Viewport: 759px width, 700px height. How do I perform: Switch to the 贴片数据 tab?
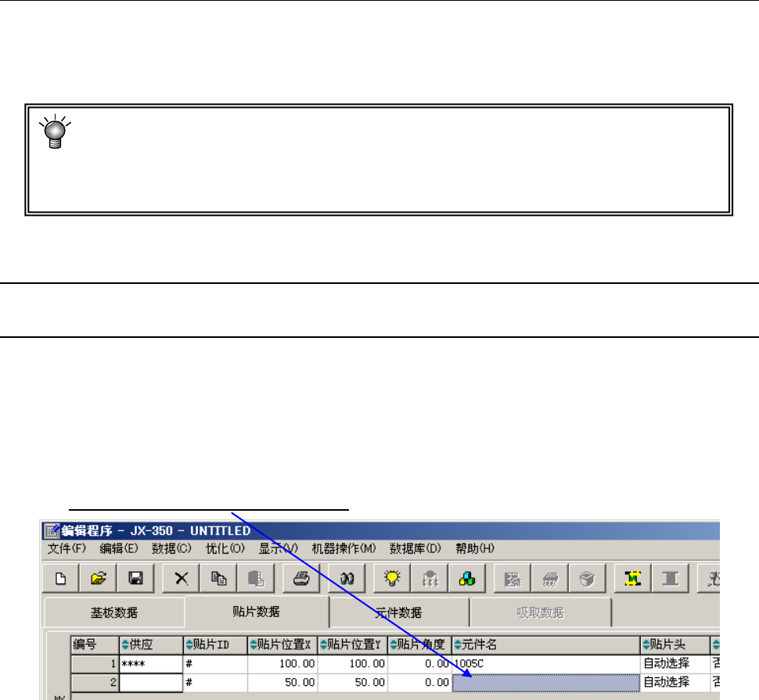pyautogui.click(x=256, y=612)
